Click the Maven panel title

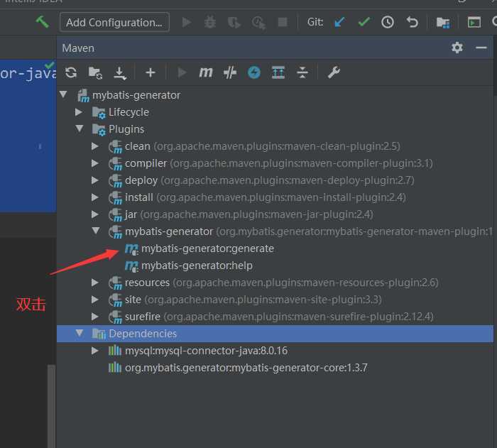point(78,48)
